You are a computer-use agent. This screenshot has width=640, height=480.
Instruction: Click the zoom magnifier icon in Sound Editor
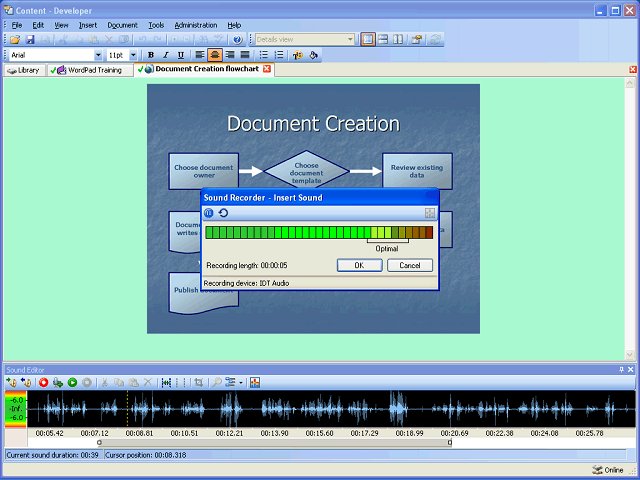point(215,382)
